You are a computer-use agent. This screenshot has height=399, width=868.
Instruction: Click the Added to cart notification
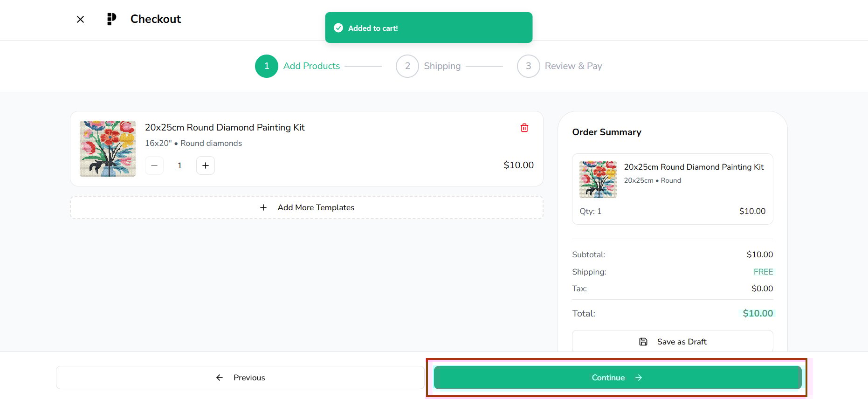pyautogui.click(x=428, y=28)
